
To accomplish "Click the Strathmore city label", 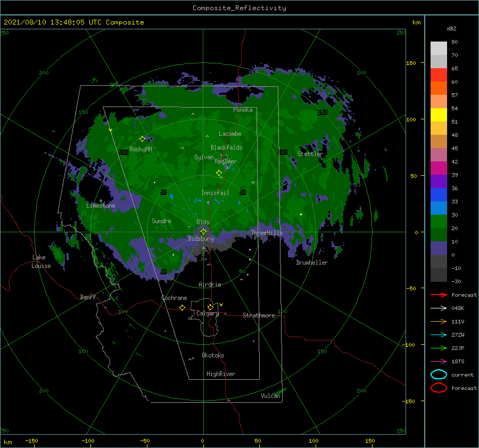I will [259, 315].
